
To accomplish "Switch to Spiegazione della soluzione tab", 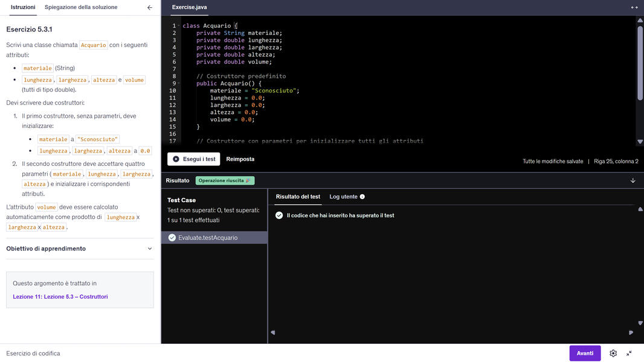I will click(81, 7).
